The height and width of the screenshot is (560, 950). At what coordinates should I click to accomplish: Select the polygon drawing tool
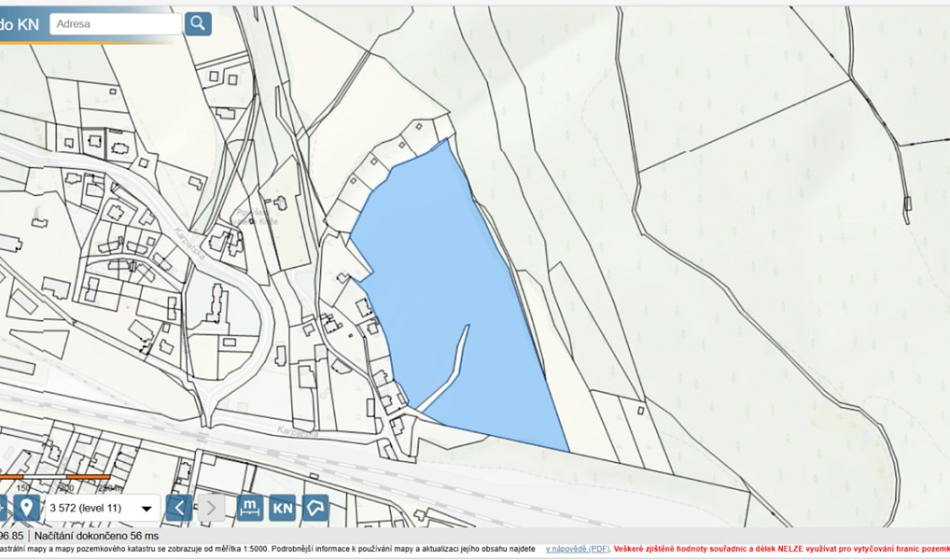point(315,508)
